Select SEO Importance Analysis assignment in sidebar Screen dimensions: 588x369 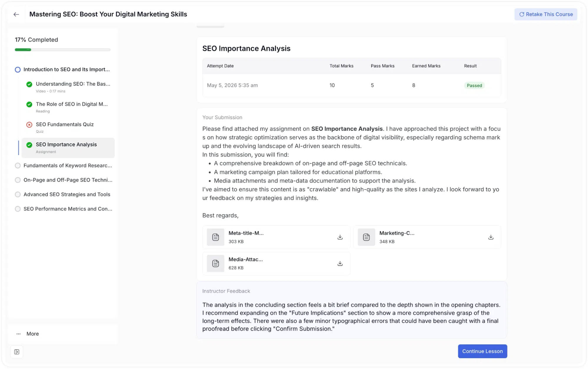(x=68, y=148)
